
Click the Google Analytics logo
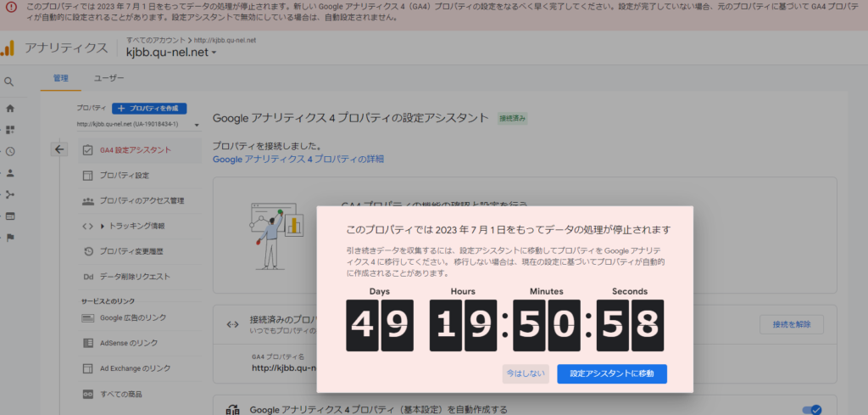tap(8, 48)
